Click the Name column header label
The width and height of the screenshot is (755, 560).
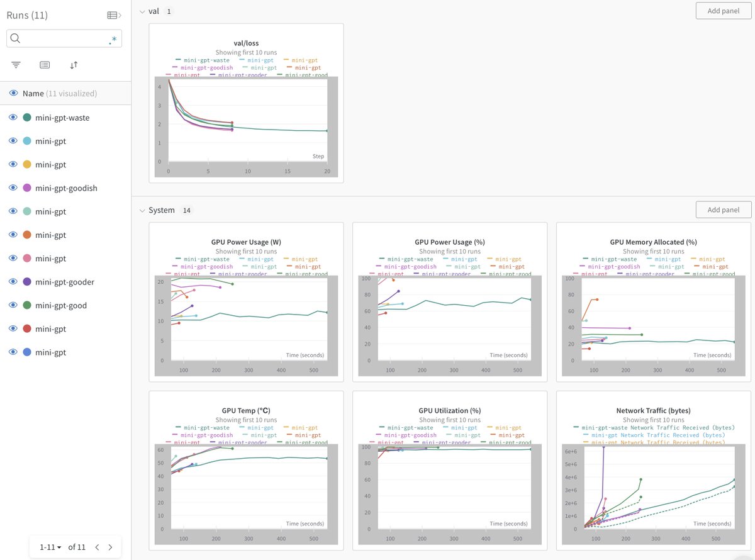[x=33, y=93]
